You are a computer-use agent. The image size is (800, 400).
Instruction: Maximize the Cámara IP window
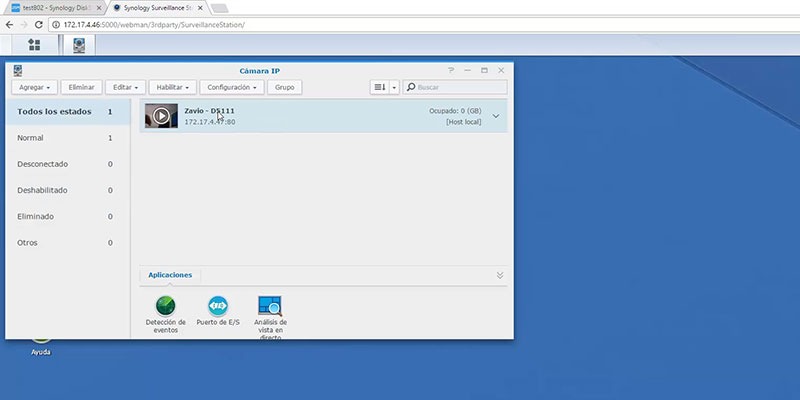pyautogui.click(x=484, y=70)
